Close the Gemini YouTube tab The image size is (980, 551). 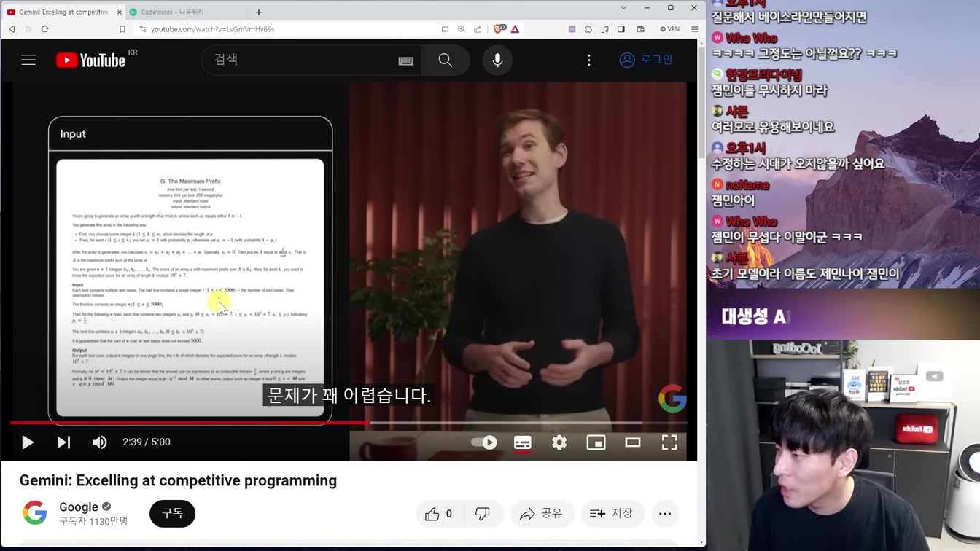[x=120, y=12]
